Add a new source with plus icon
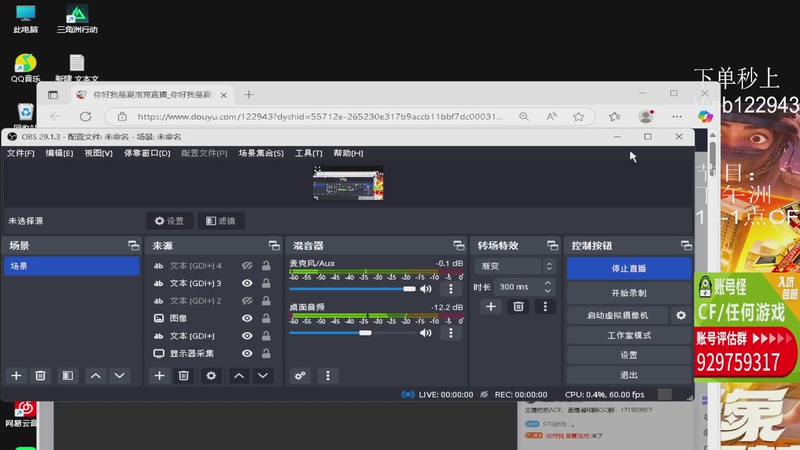 coord(159,376)
